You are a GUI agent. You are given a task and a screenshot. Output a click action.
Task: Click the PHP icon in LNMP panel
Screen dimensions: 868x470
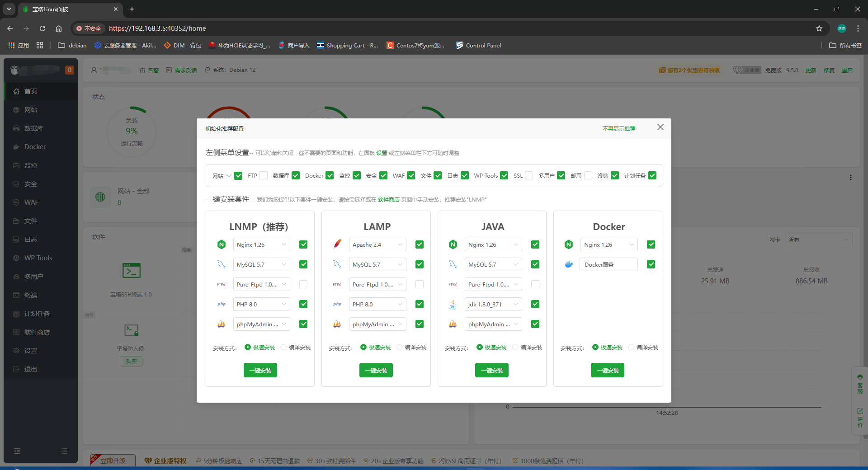221,304
